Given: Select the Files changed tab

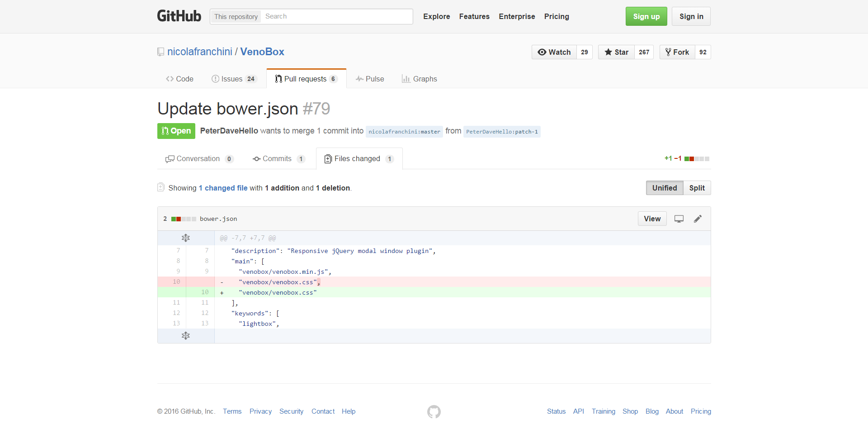Looking at the screenshot, I should 359,159.
